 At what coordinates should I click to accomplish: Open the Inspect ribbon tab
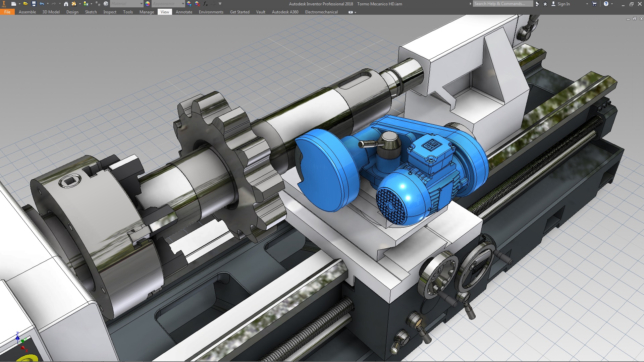pos(110,12)
